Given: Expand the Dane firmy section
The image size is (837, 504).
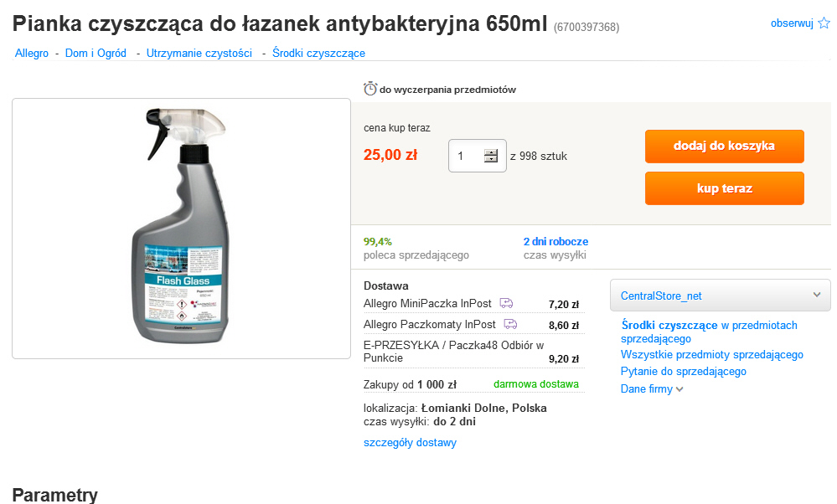Looking at the screenshot, I should click(x=651, y=388).
